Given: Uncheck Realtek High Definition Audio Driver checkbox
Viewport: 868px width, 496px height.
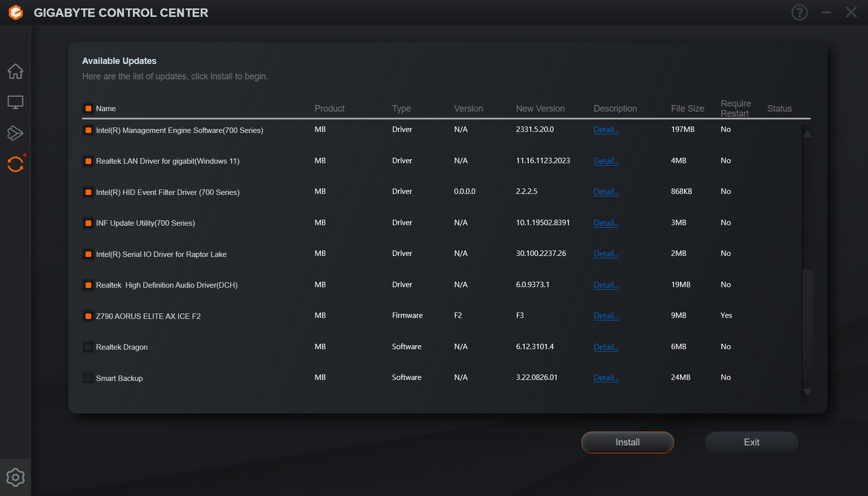Looking at the screenshot, I should point(88,285).
